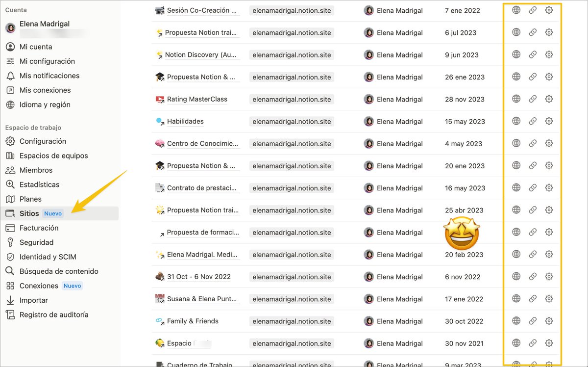Open gear settings for Notion Discovery row
The width and height of the screenshot is (588, 367).
click(549, 54)
